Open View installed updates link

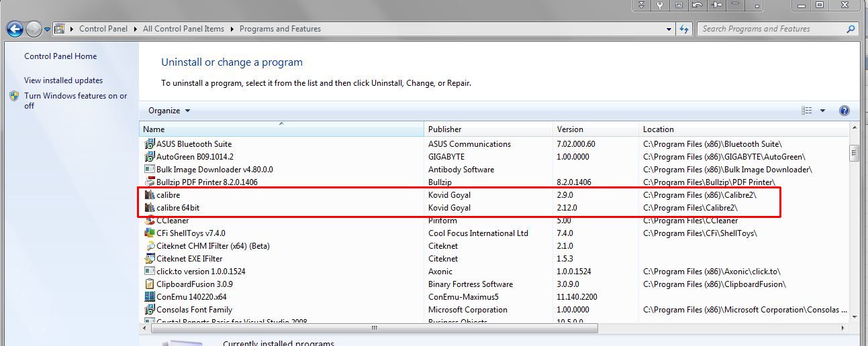tap(64, 80)
